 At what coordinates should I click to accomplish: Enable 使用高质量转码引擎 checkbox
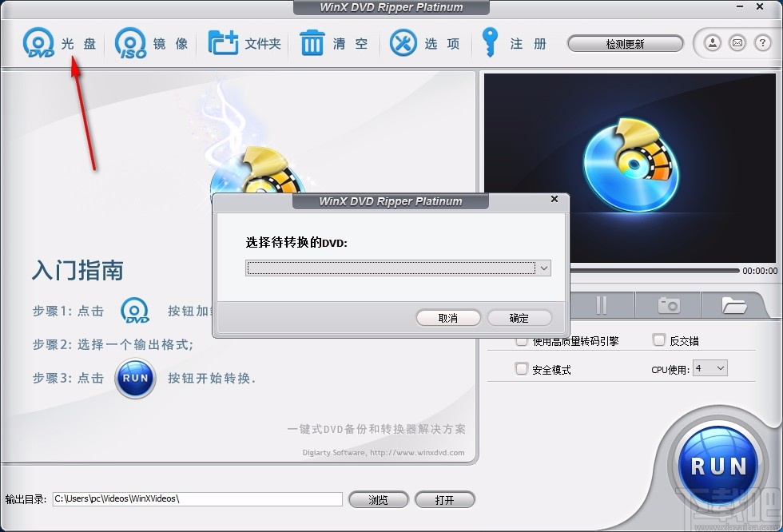tap(520, 340)
